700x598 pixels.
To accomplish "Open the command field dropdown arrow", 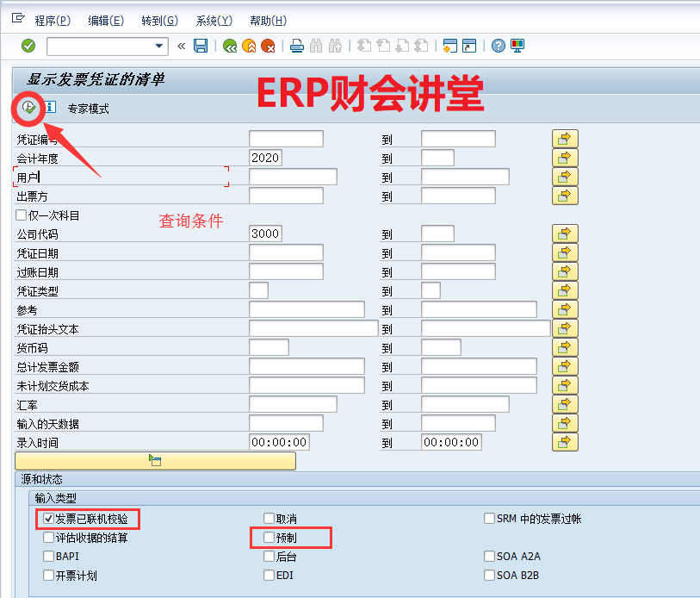I will [x=159, y=46].
